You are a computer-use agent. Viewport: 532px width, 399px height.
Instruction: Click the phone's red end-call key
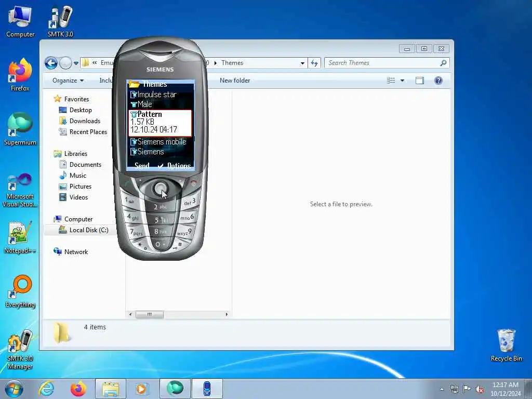tap(193, 184)
